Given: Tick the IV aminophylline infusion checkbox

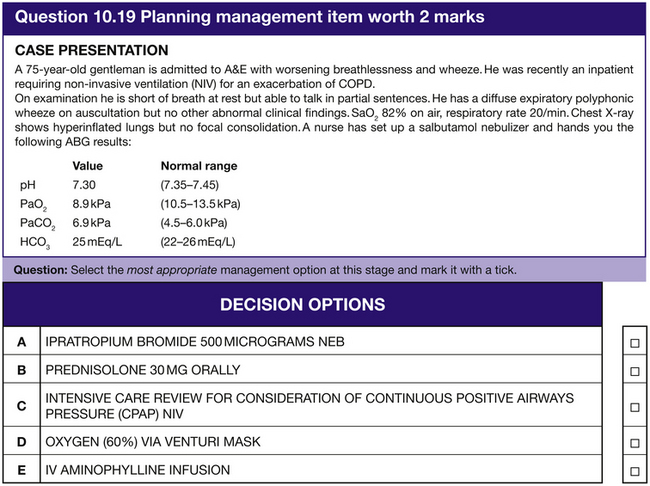Looking at the screenshot, I should [633, 471].
